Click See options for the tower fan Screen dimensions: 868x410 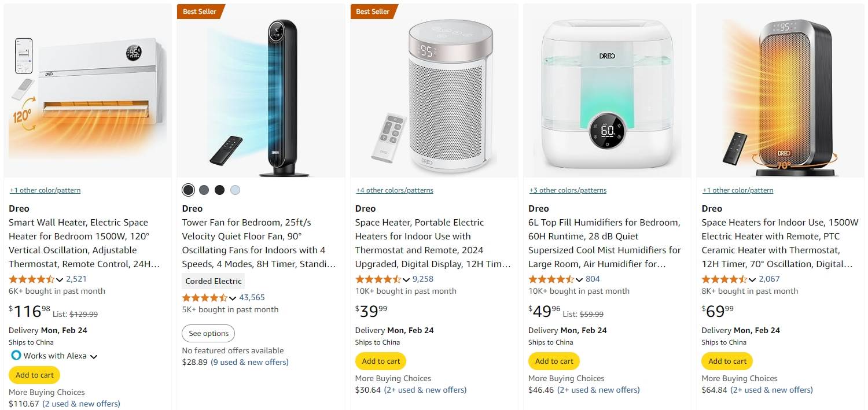pyautogui.click(x=208, y=333)
